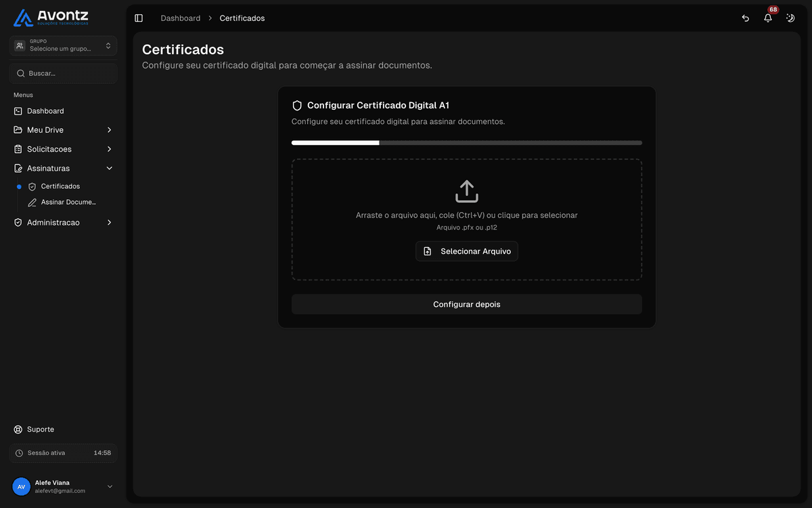Click the Configurar depois button
This screenshot has width=812, height=508.
click(x=466, y=304)
